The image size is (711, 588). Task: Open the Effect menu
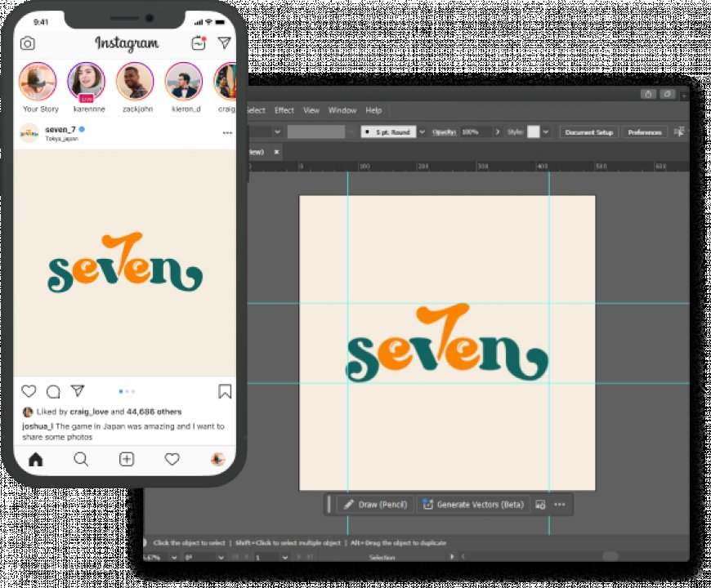[283, 110]
